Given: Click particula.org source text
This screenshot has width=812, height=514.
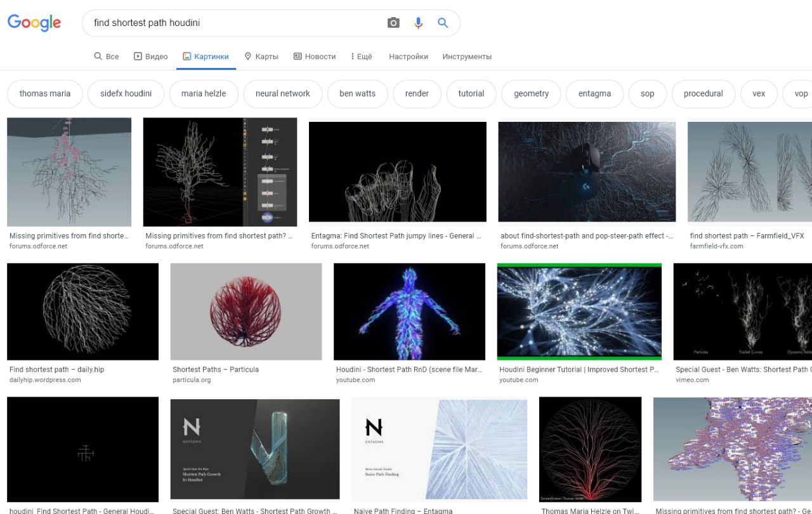Looking at the screenshot, I should tap(192, 380).
